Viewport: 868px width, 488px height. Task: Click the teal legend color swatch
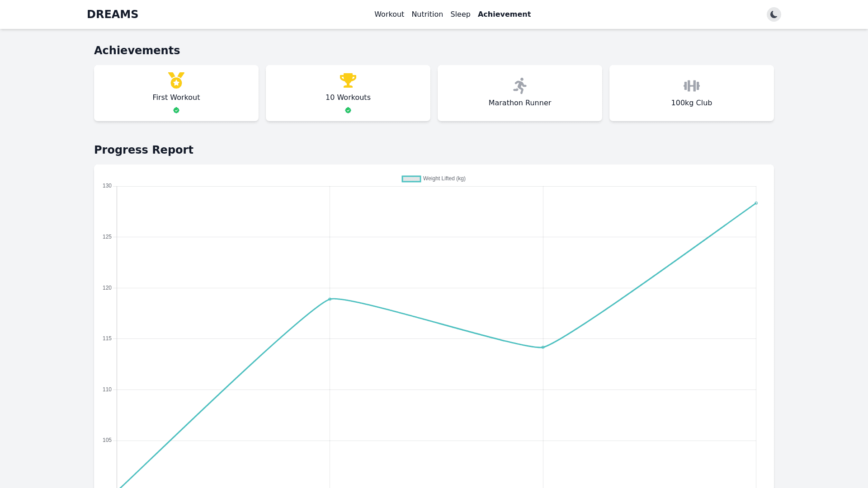[x=411, y=179]
